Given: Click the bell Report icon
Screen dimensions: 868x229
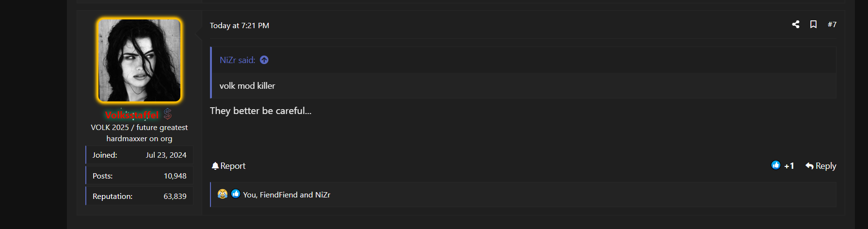Looking at the screenshot, I should pos(215,166).
